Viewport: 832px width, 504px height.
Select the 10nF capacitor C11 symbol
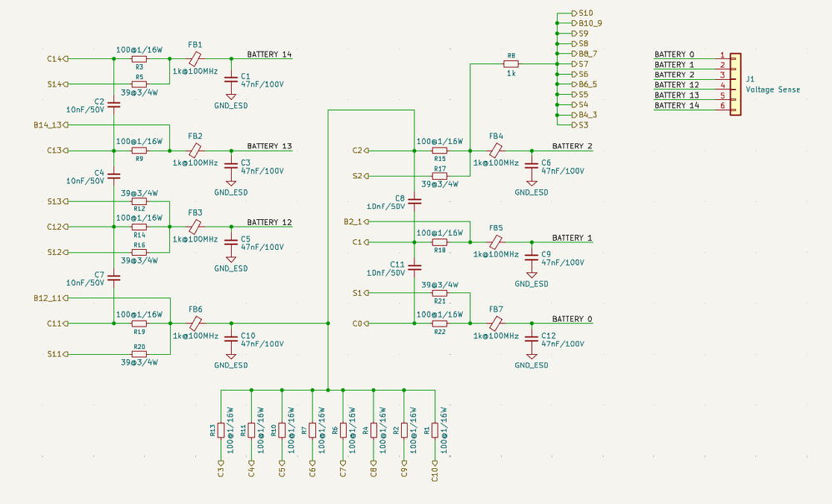[414, 267]
